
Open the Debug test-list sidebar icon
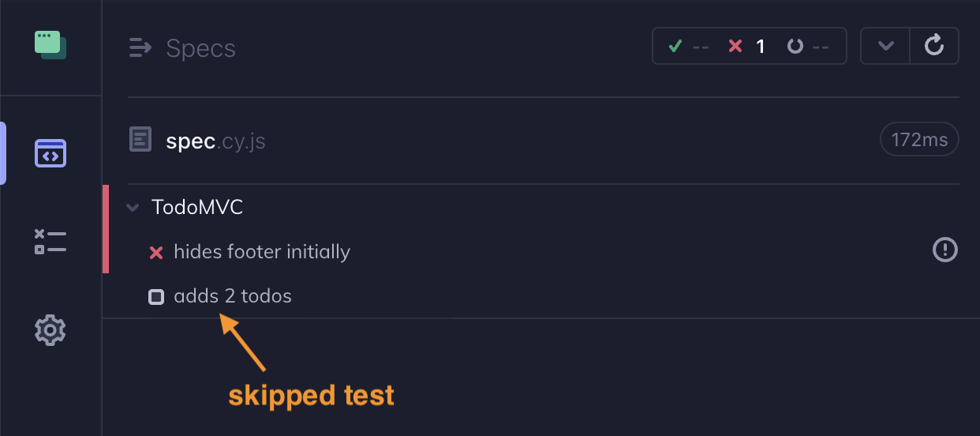click(x=50, y=242)
